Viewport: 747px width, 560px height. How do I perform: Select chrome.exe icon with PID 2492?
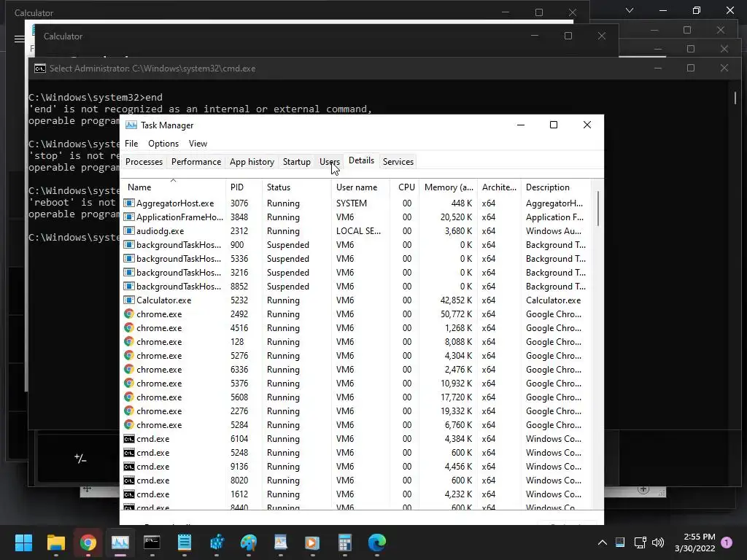(128, 314)
